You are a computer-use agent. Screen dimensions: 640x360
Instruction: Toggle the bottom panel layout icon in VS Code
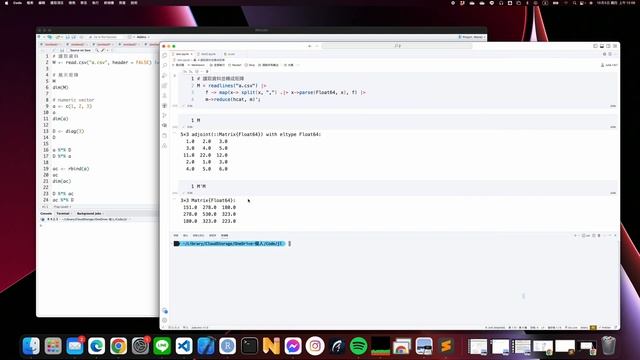click(602, 46)
